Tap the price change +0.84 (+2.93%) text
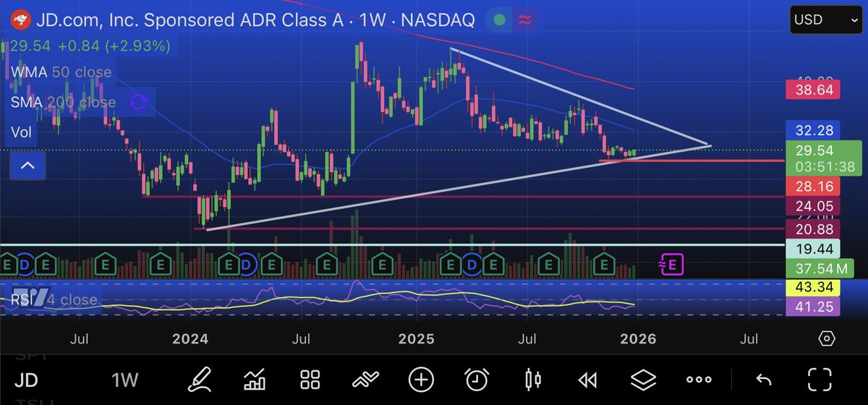 (x=114, y=46)
